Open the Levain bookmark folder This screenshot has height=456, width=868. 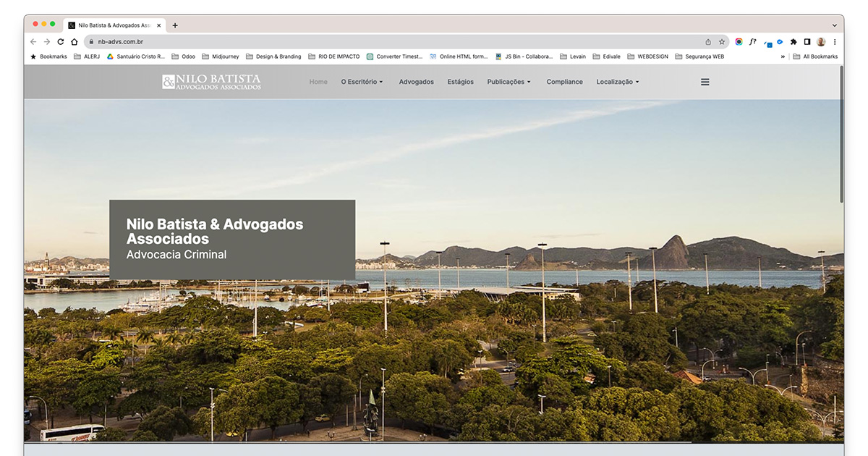[x=573, y=56]
